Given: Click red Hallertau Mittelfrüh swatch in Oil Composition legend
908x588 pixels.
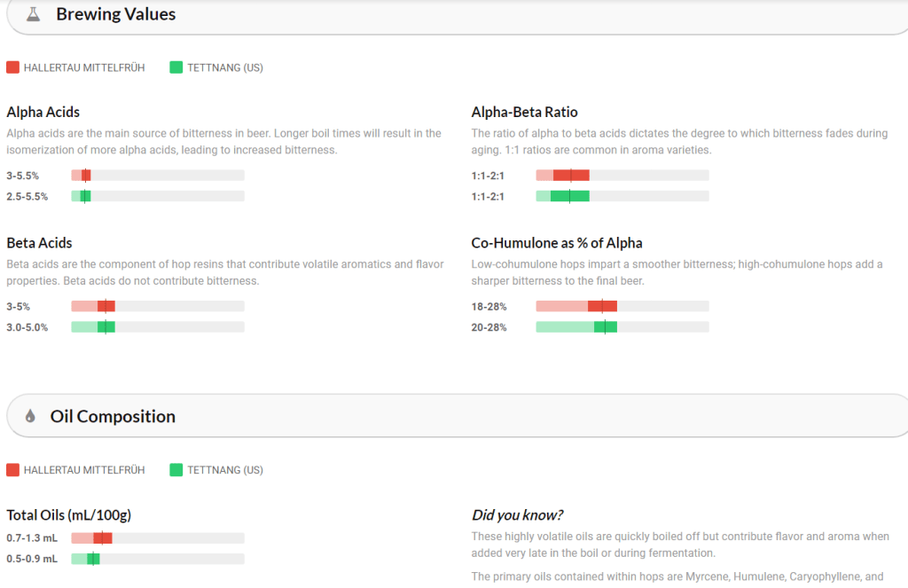Looking at the screenshot, I should [x=12, y=470].
